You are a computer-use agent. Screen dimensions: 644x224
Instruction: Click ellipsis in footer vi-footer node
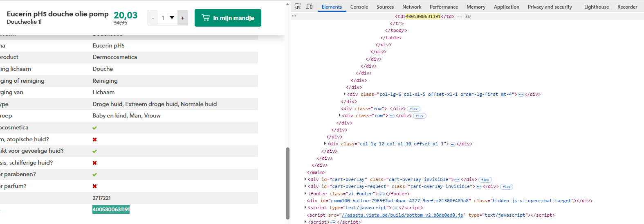point(382,194)
